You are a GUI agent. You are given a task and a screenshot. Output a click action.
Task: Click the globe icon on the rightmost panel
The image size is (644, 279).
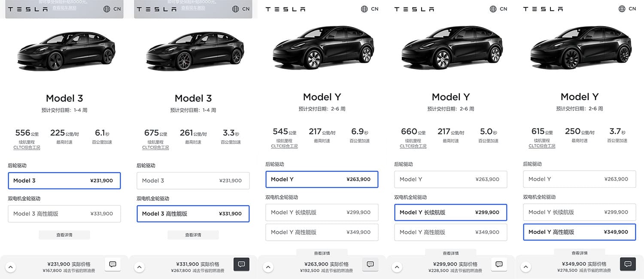621,9
